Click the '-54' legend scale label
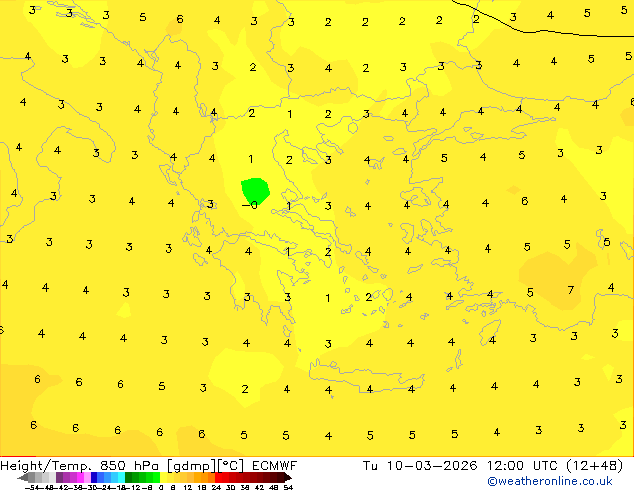Screen dimensions: 634x490 tap(32, 487)
